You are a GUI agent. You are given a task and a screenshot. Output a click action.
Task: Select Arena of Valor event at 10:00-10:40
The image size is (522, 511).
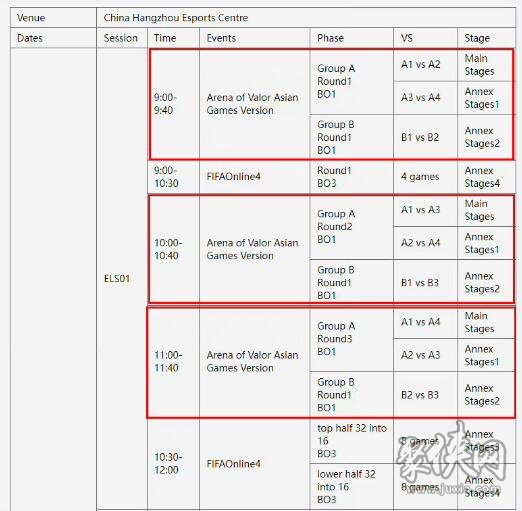255,249
